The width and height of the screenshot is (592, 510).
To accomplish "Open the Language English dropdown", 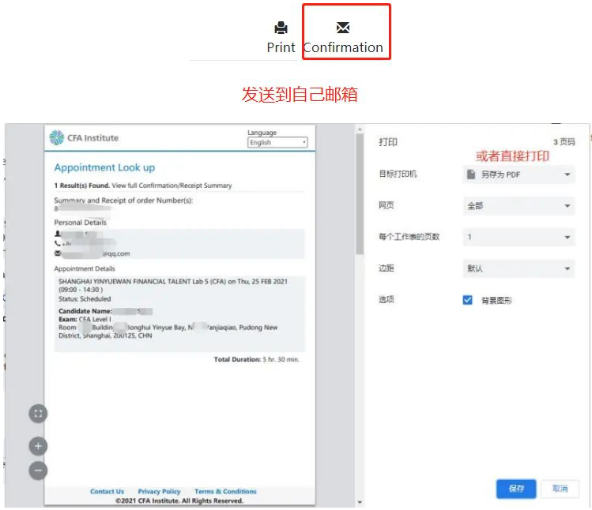I will 278,142.
